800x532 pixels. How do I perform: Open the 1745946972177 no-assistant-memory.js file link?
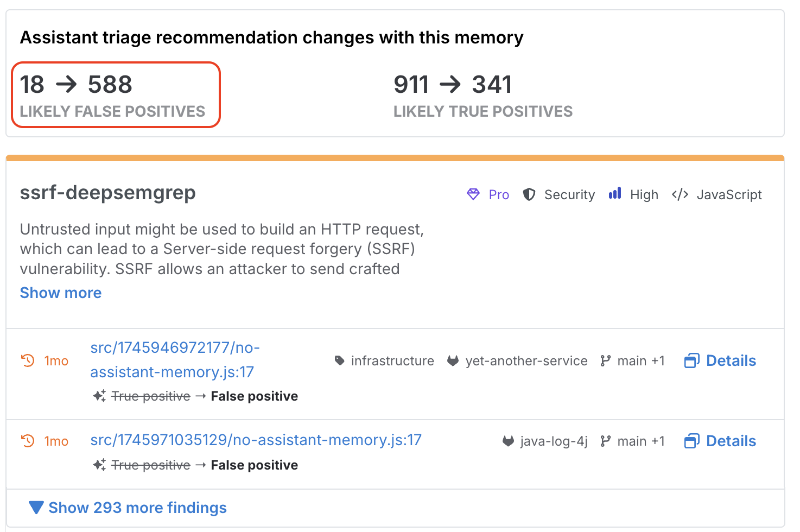[175, 359]
